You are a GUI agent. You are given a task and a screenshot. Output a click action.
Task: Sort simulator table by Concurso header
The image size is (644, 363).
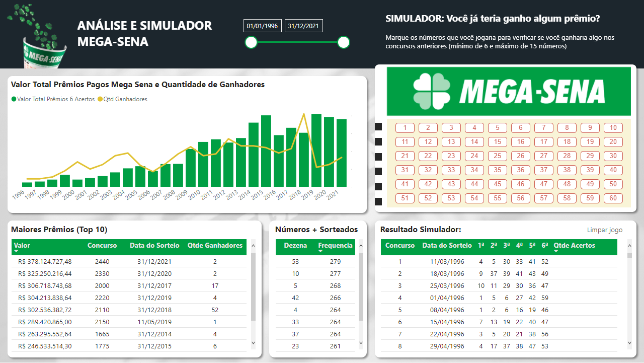click(400, 246)
